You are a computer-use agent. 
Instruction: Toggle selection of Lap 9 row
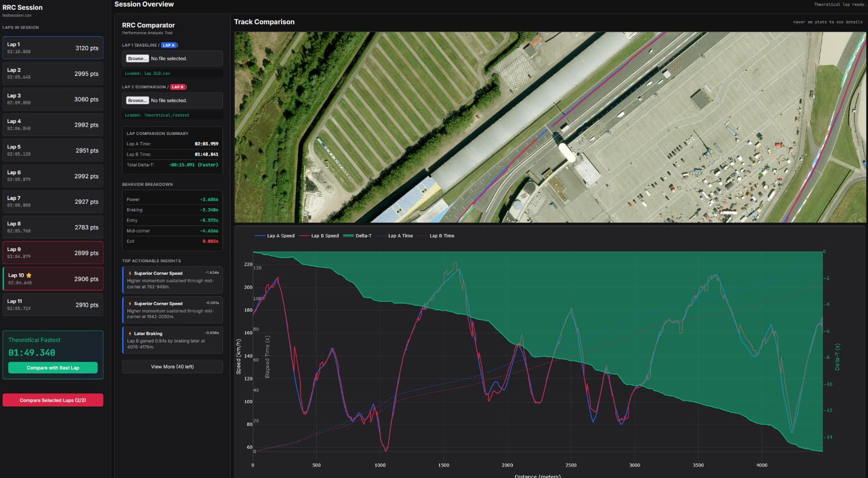click(x=53, y=253)
